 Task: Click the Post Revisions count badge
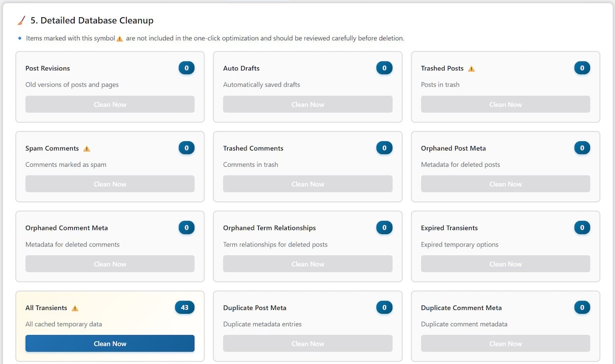(186, 68)
